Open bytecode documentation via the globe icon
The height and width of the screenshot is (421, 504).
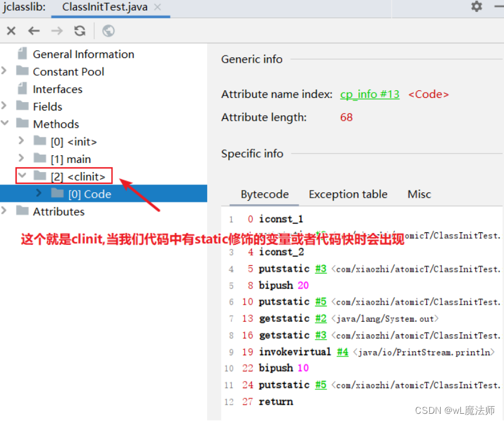tap(108, 30)
